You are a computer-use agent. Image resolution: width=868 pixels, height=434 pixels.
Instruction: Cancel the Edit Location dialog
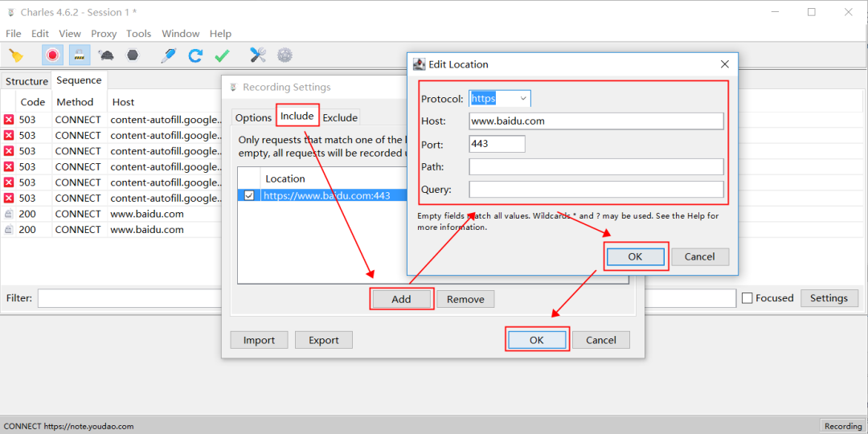click(x=700, y=257)
